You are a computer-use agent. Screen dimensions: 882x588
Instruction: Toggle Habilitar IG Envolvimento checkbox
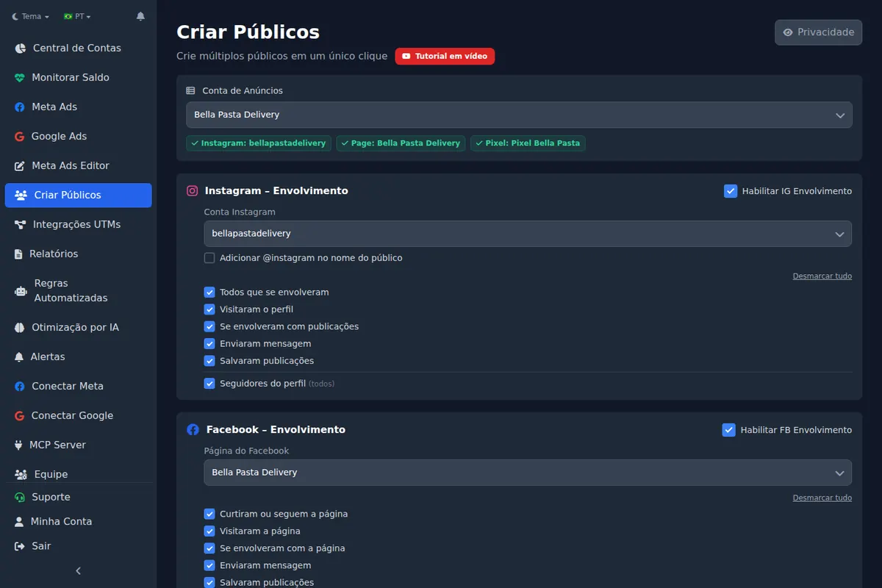[731, 191]
